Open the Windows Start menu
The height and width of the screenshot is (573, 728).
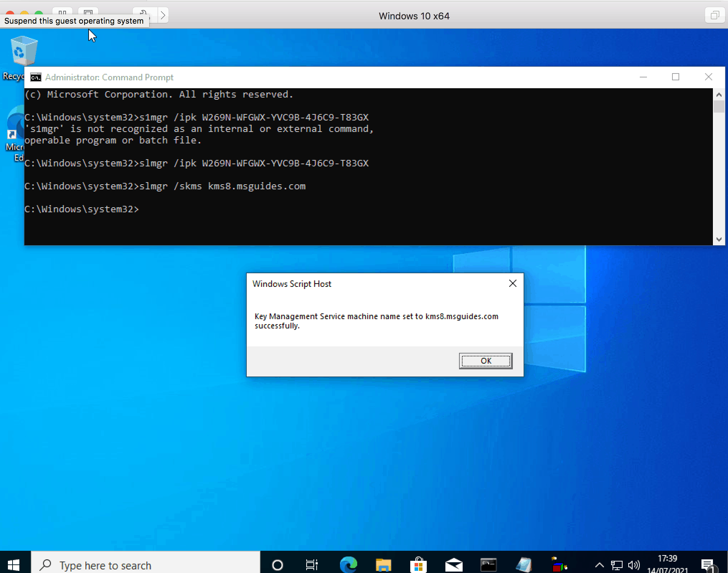pos(14,565)
